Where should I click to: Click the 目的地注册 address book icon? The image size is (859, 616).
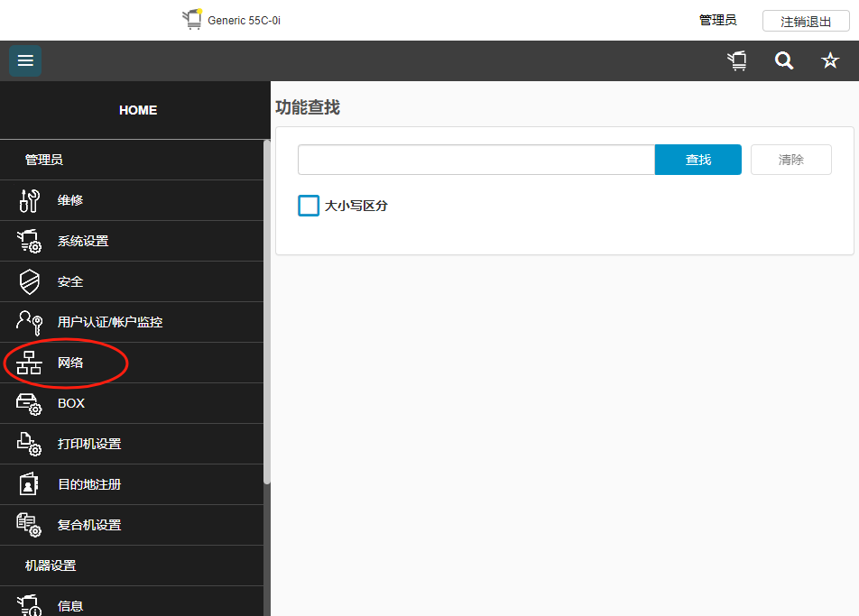tap(30, 484)
